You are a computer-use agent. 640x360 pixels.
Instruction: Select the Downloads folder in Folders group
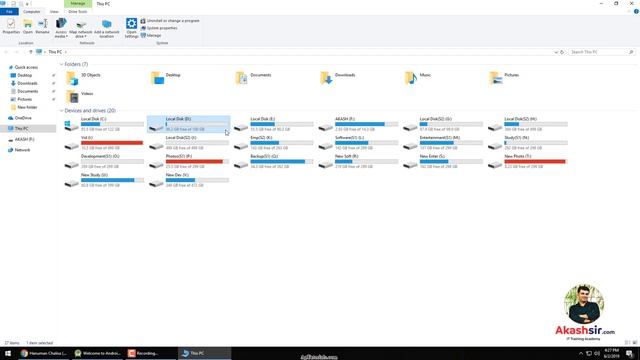358,78
